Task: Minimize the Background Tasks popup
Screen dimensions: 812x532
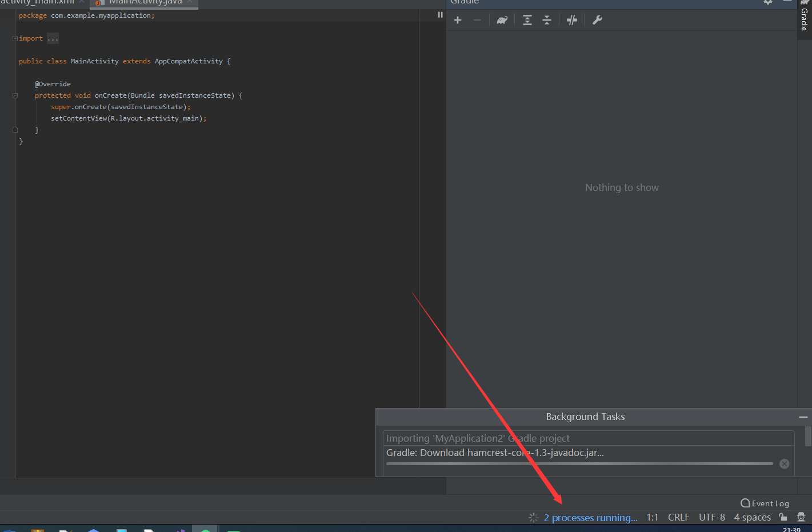Action: [803, 417]
